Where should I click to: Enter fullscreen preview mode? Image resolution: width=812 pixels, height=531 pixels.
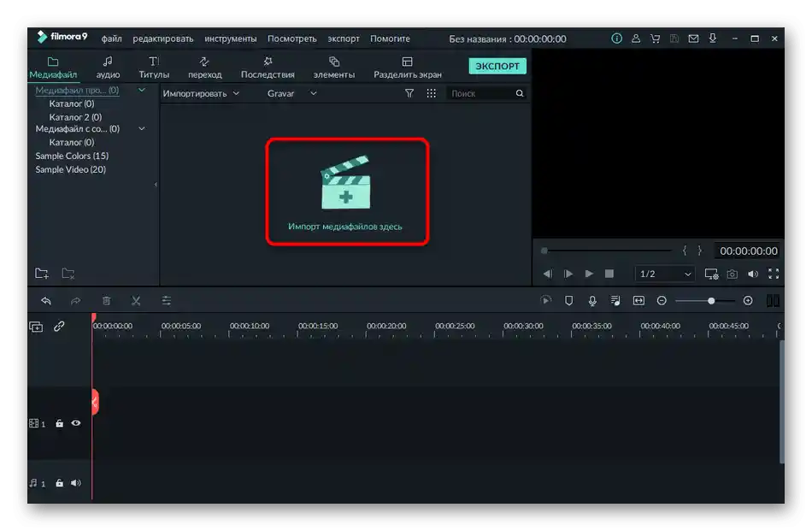774,274
